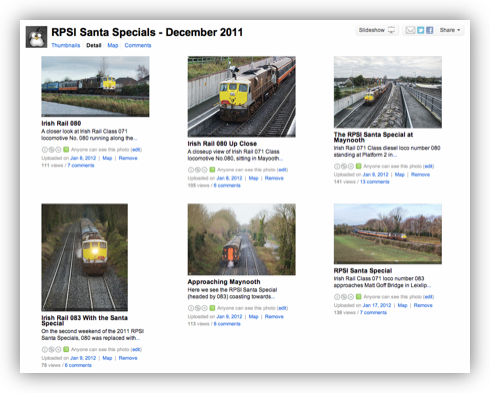Click non-commercial license icon under Irish Rail 080 Up Close

point(197,170)
